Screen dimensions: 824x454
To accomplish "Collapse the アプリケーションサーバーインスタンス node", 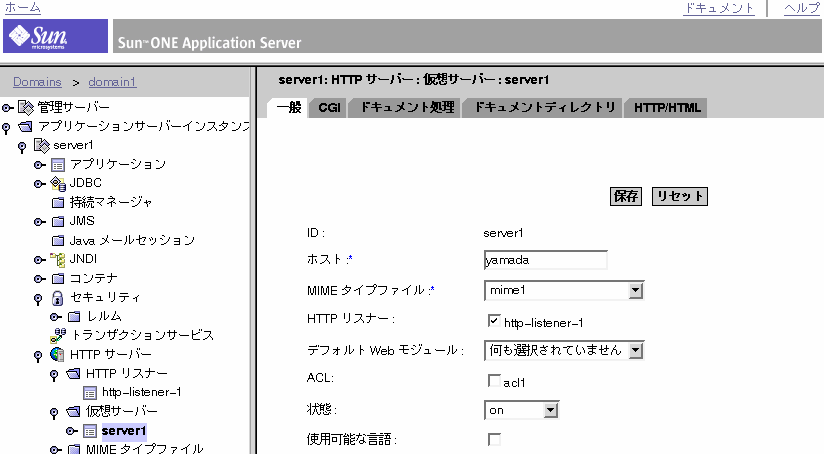I will click(6, 128).
